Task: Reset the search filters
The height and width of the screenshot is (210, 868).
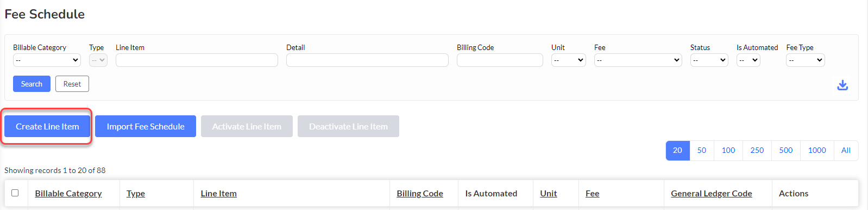Action: coord(72,84)
